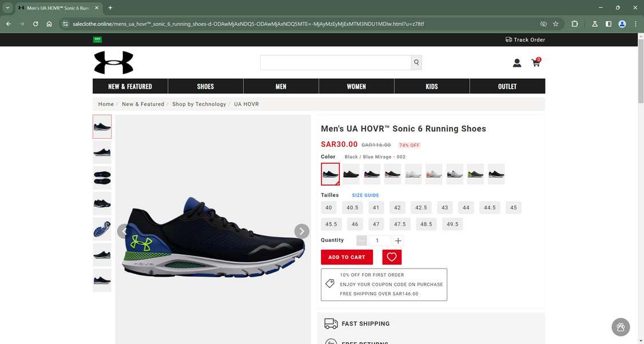Select the Black / Blue Mirage color swatch
The width and height of the screenshot is (644, 344).
click(x=330, y=174)
